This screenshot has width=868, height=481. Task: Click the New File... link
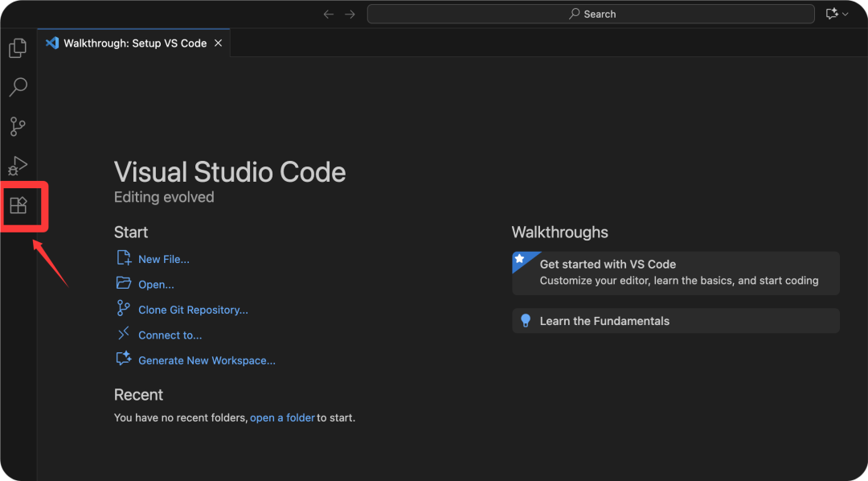(164, 259)
